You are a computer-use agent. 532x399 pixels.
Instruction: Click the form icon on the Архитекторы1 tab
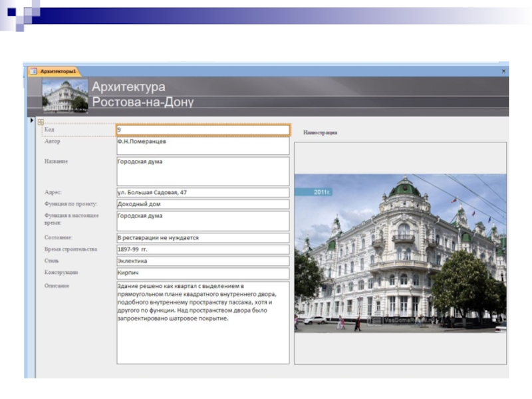click(x=33, y=70)
